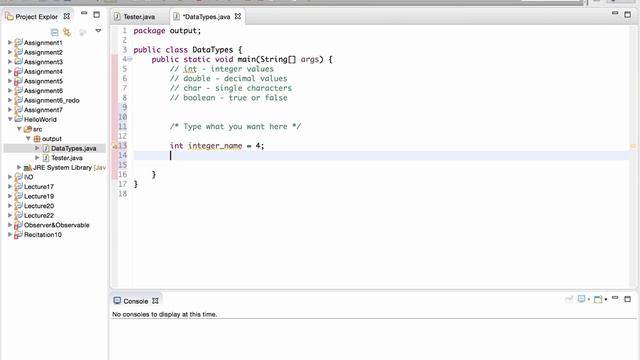
Task: Minimize the Console panel
Action: (x=615, y=298)
